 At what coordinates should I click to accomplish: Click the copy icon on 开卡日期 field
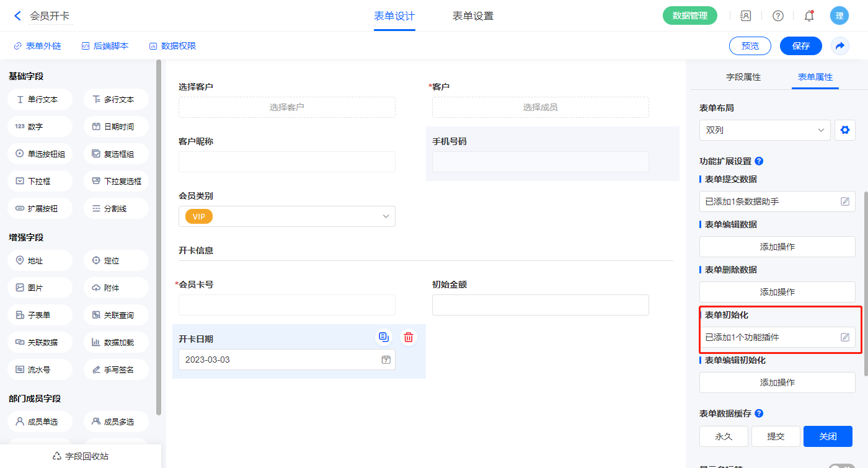point(384,337)
